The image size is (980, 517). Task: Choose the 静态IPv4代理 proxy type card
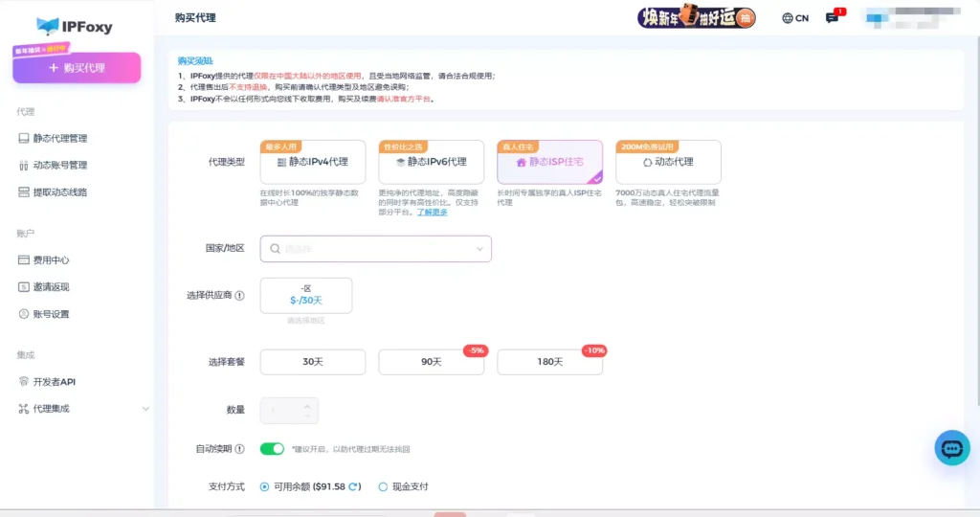(x=313, y=163)
